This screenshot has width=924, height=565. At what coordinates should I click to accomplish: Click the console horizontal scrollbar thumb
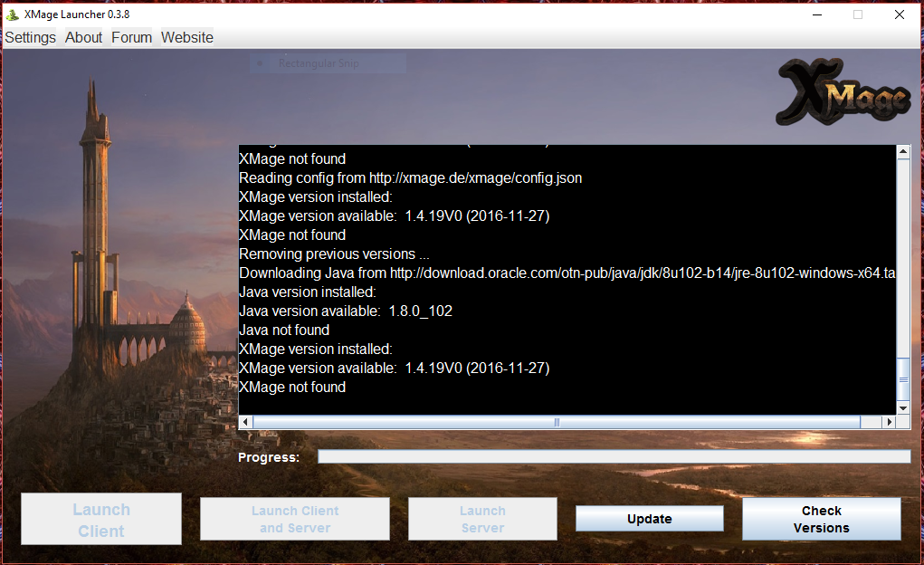coord(557,422)
